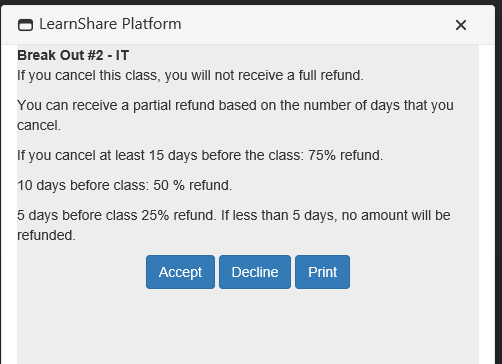Print the refund policy notice

[322, 272]
